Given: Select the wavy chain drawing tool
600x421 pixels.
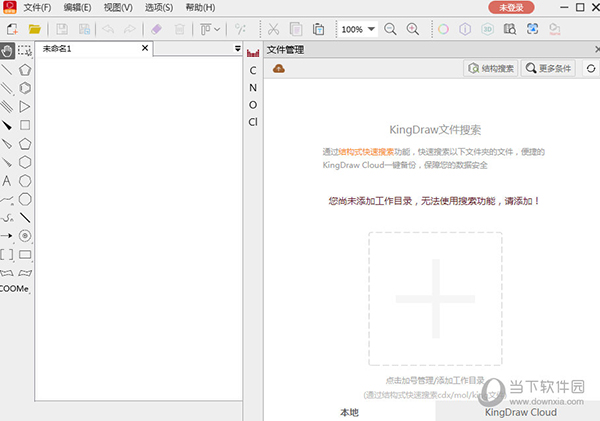Looking at the screenshot, I should tap(7, 218).
